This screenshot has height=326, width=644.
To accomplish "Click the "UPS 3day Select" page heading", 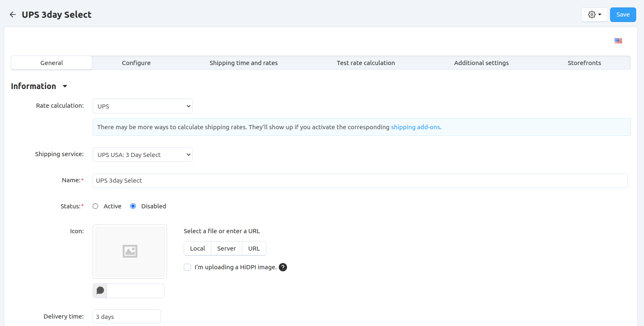I will tap(57, 14).
